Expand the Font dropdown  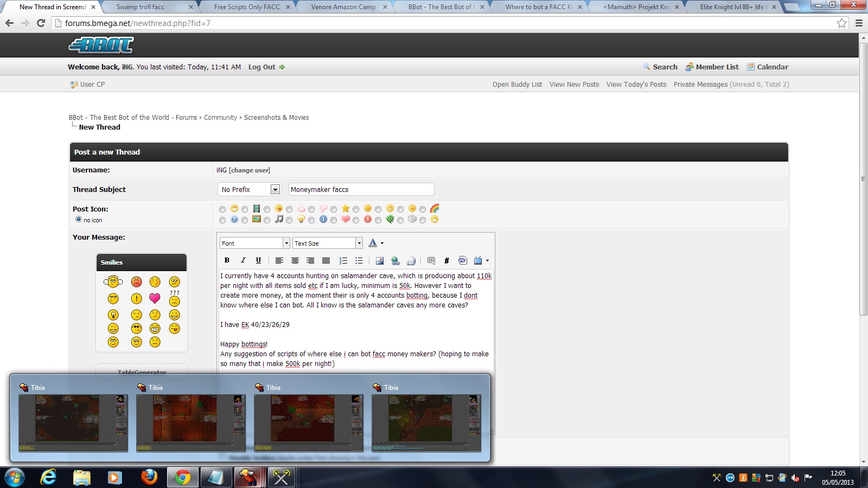[254, 243]
